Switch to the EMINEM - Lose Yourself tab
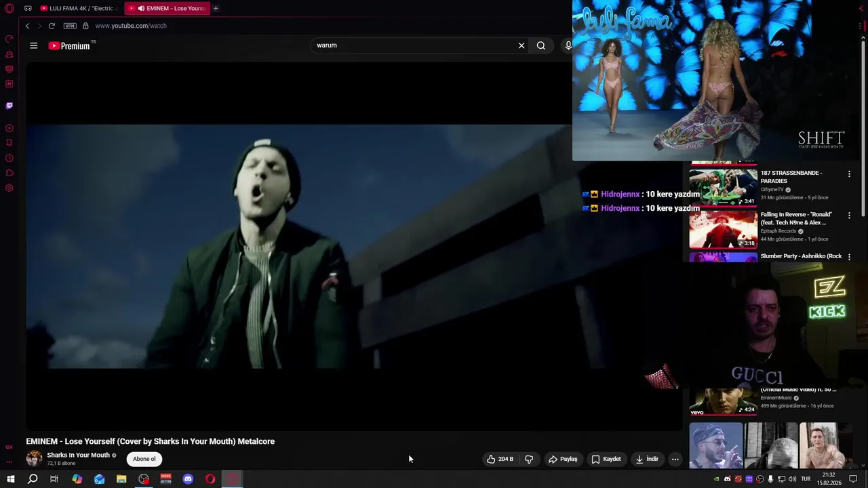This screenshot has height=488, width=868. tap(167, 8)
